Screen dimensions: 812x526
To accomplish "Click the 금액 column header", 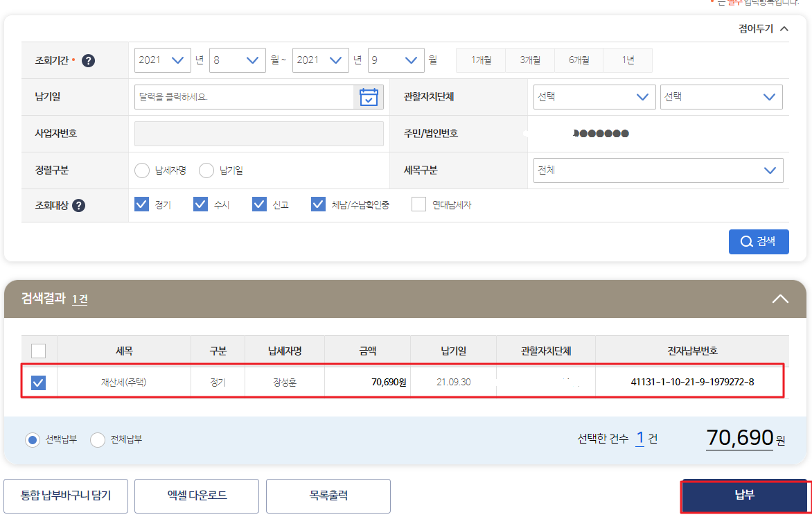I will [x=368, y=351].
